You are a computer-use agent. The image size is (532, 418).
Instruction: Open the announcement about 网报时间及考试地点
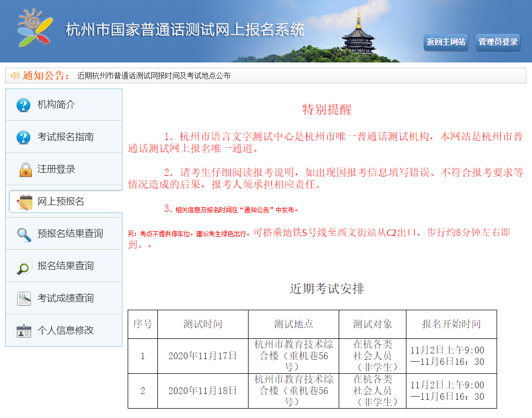tap(154, 75)
